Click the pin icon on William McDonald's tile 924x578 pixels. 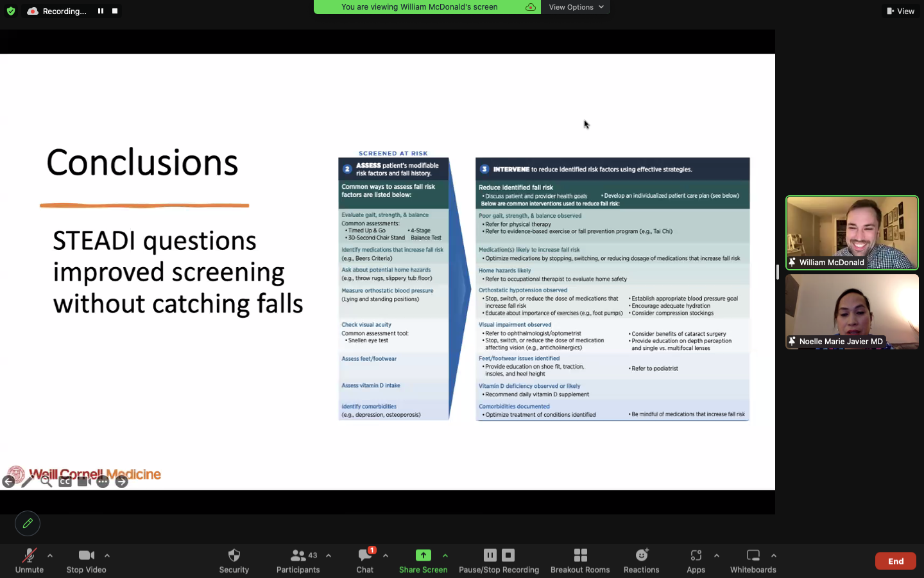[x=792, y=262]
